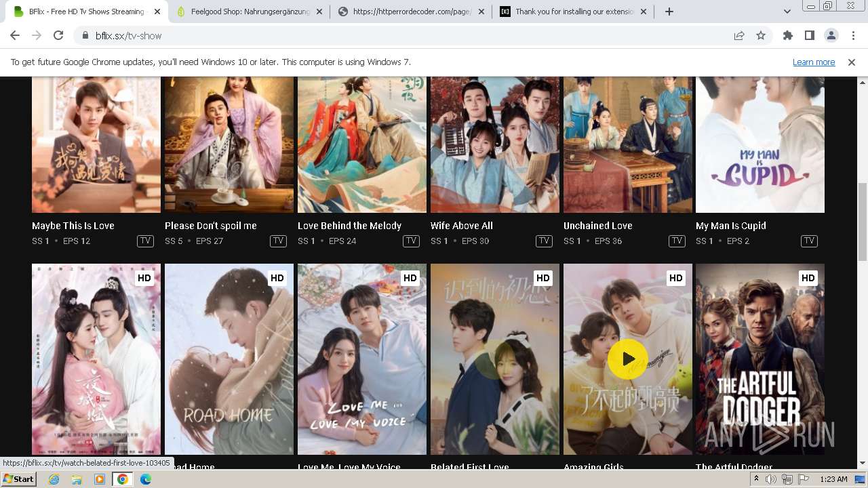The image size is (868, 488).
Task: Select the BFlix Free HD tab
Action: pyautogui.click(x=87, y=12)
